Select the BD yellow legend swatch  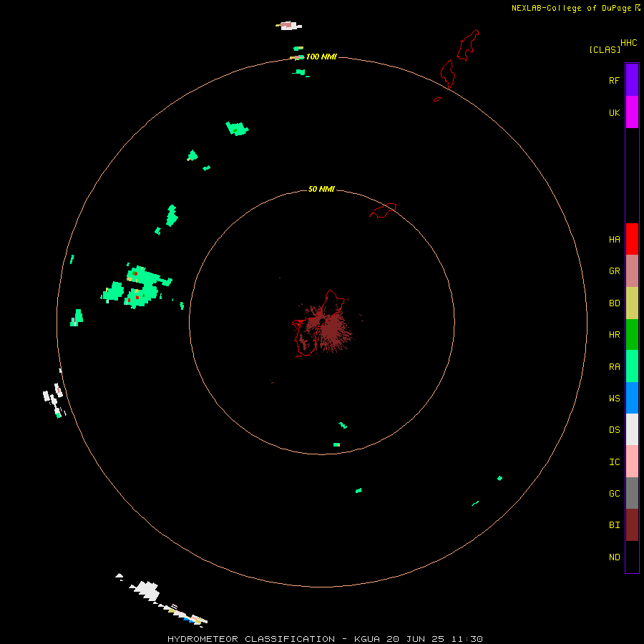(x=632, y=303)
